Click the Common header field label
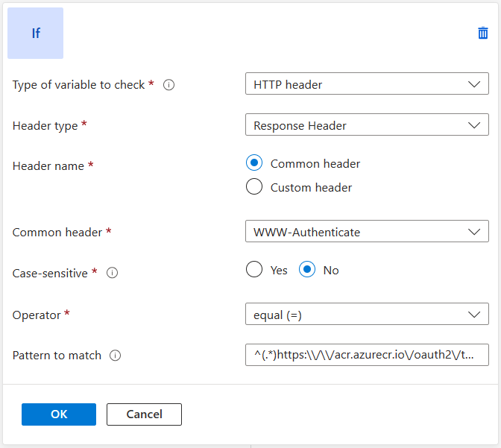Screen dimensions: 501x448 point(57,232)
